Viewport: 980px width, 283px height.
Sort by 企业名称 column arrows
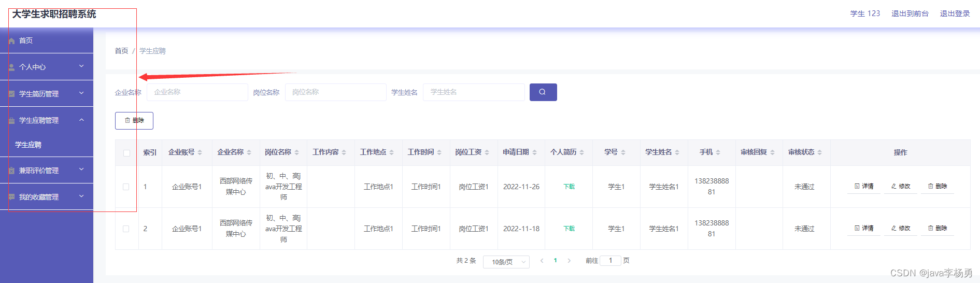[x=249, y=152]
